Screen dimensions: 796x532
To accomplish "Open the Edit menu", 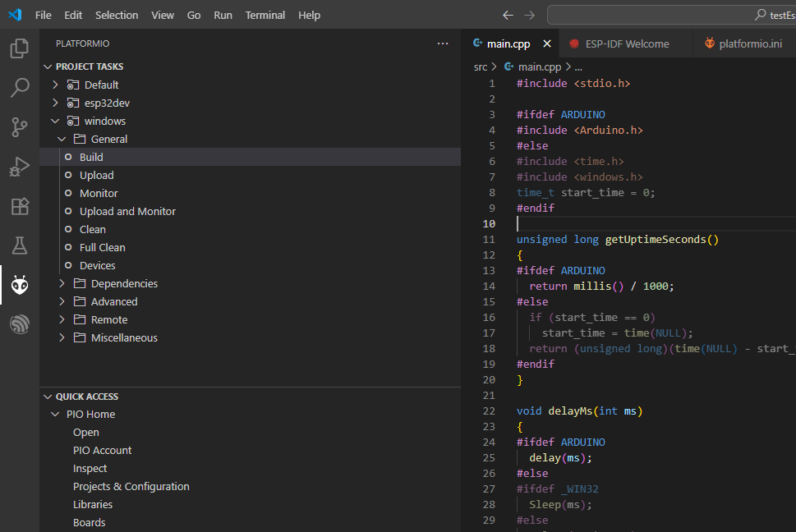I will [x=73, y=16].
